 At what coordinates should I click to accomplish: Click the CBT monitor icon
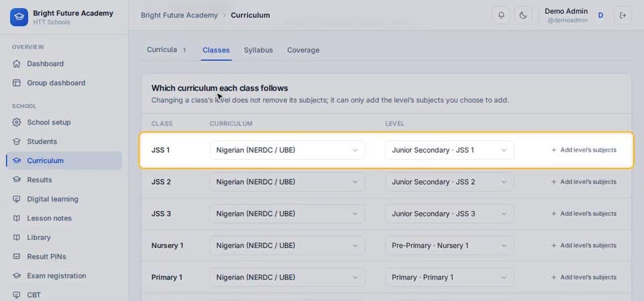tap(16, 295)
